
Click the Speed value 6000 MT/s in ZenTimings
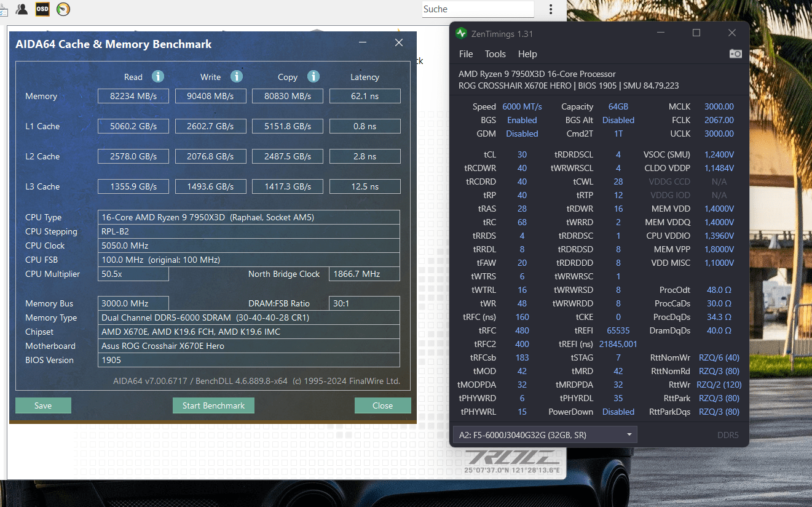pos(522,106)
